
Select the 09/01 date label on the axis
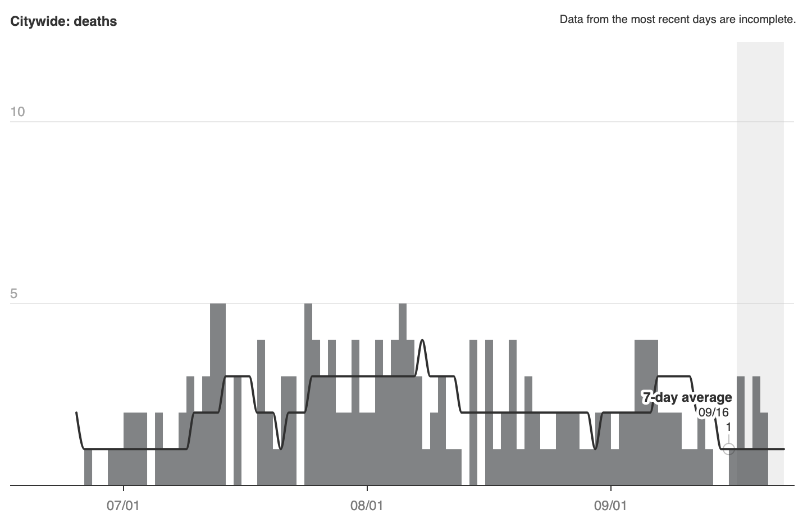tap(610, 506)
